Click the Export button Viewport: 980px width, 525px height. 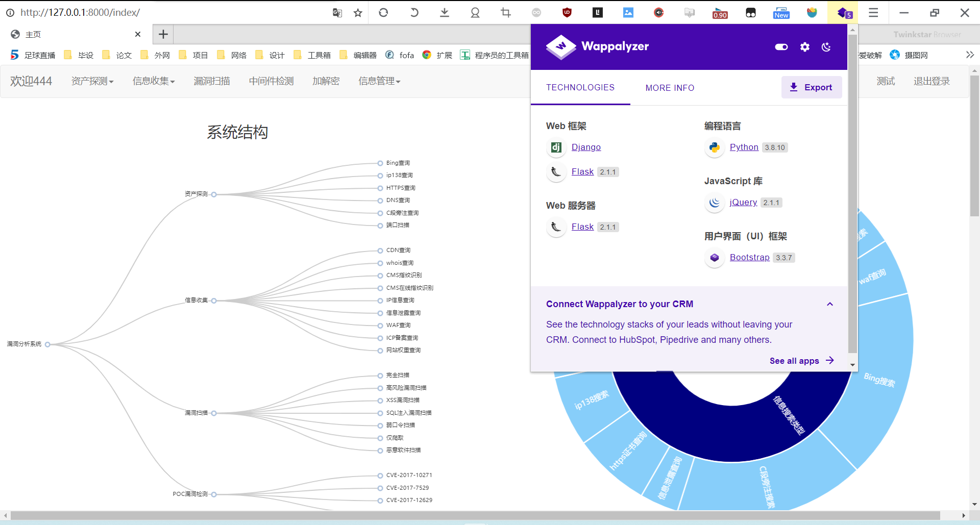pos(812,87)
